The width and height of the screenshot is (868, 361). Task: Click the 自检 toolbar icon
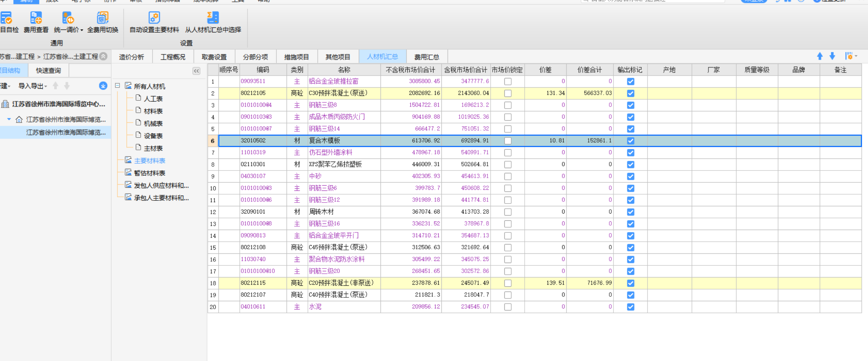[6, 18]
